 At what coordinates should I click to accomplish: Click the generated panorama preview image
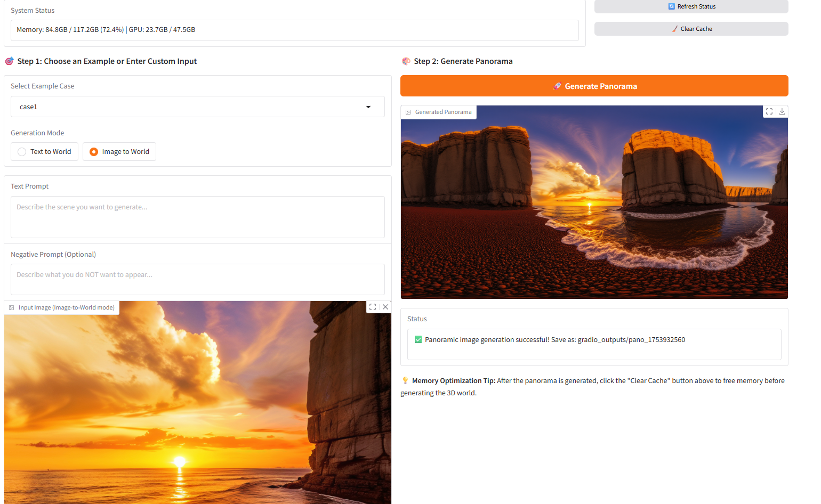(x=594, y=208)
